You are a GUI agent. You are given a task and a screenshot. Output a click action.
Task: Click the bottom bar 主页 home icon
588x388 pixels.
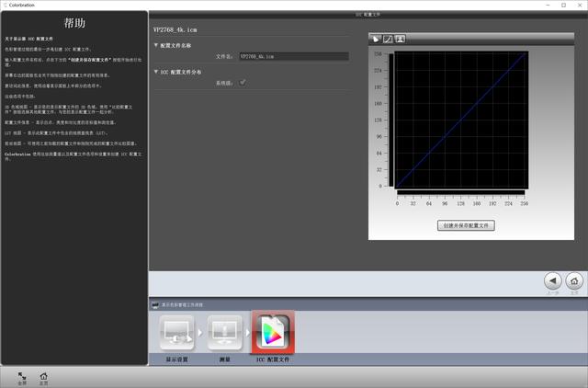pos(44,376)
